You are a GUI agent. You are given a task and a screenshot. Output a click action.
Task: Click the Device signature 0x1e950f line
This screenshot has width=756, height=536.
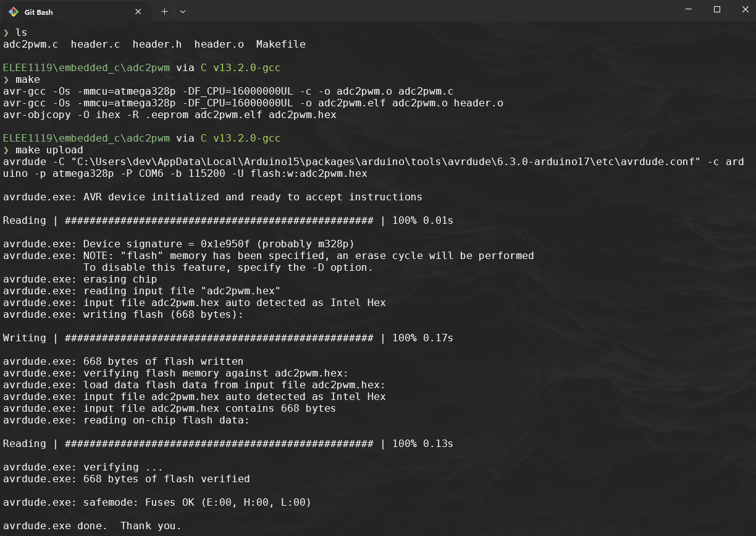click(x=179, y=244)
